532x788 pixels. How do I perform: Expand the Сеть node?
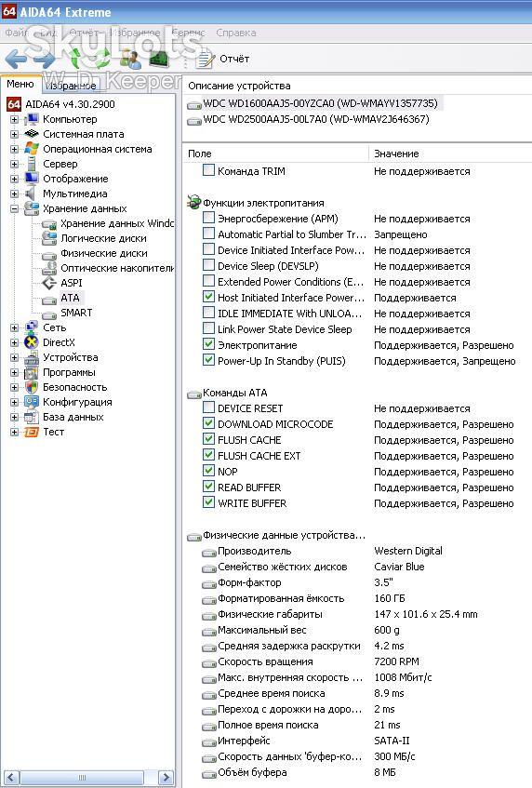[x=15, y=327]
